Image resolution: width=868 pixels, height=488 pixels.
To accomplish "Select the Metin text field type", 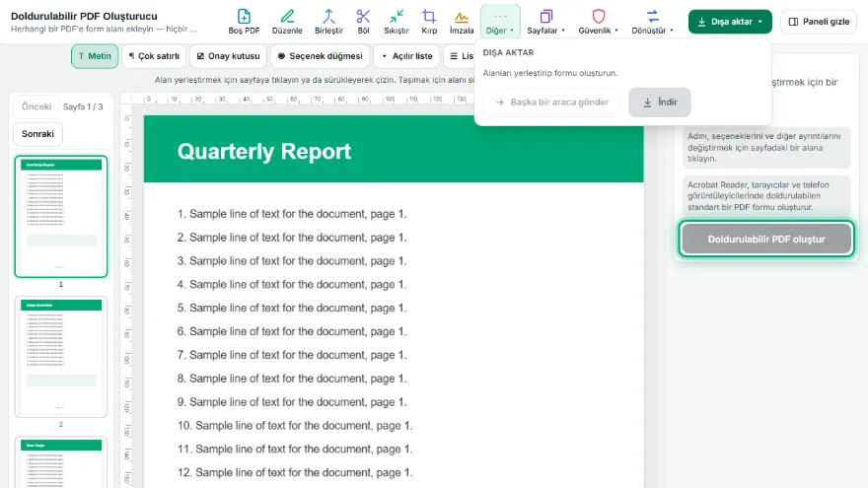I will click(x=95, y=56).
